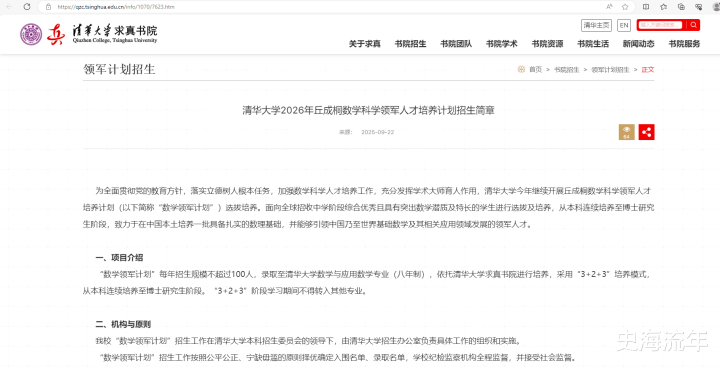Viewport: 720px width, 367px height.
Task: Open Read aloud icon in address bar
Action: [x=609, y=7]
